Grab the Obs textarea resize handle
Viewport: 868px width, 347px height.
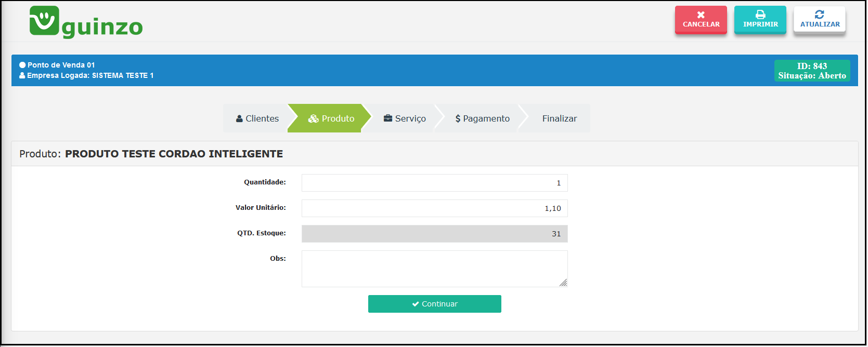tap(563, 283)
